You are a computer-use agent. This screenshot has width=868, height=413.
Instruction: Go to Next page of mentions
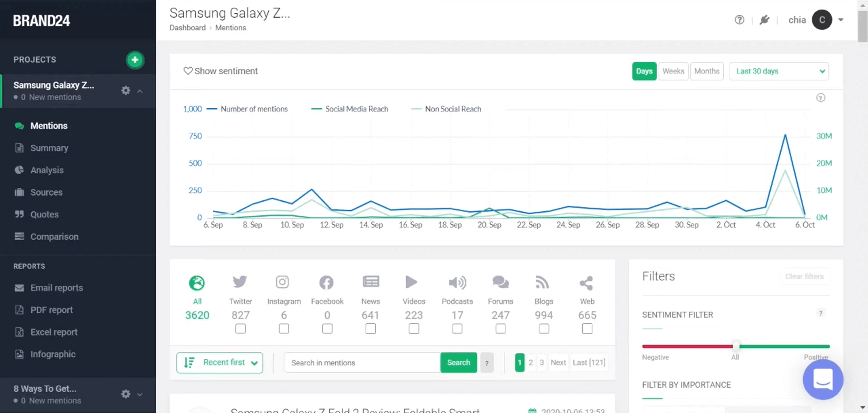558,363
